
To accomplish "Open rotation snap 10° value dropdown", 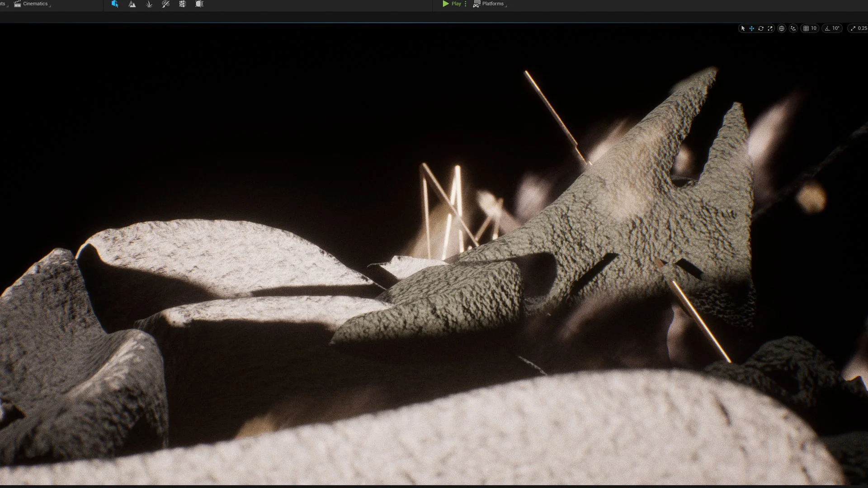I will [836, 28].
